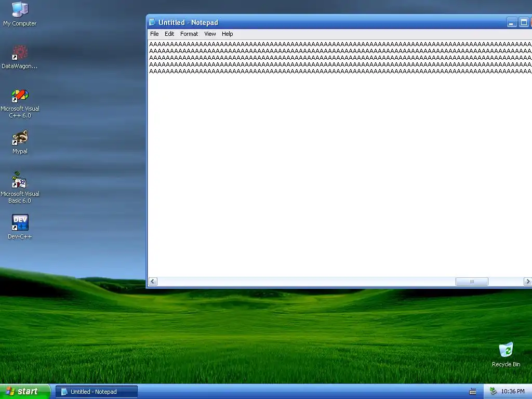Click the Start button
The width and height of the screenshot is (532, 399).
coord(25,392)
